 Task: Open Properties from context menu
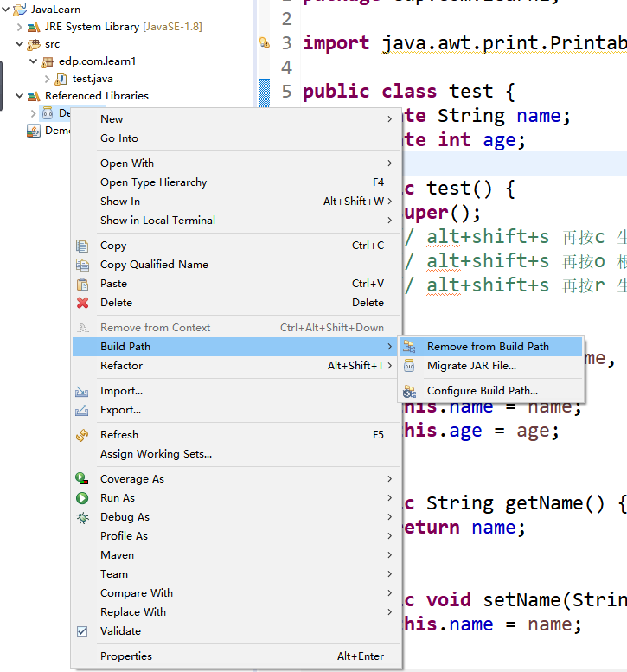coord(236,656)
